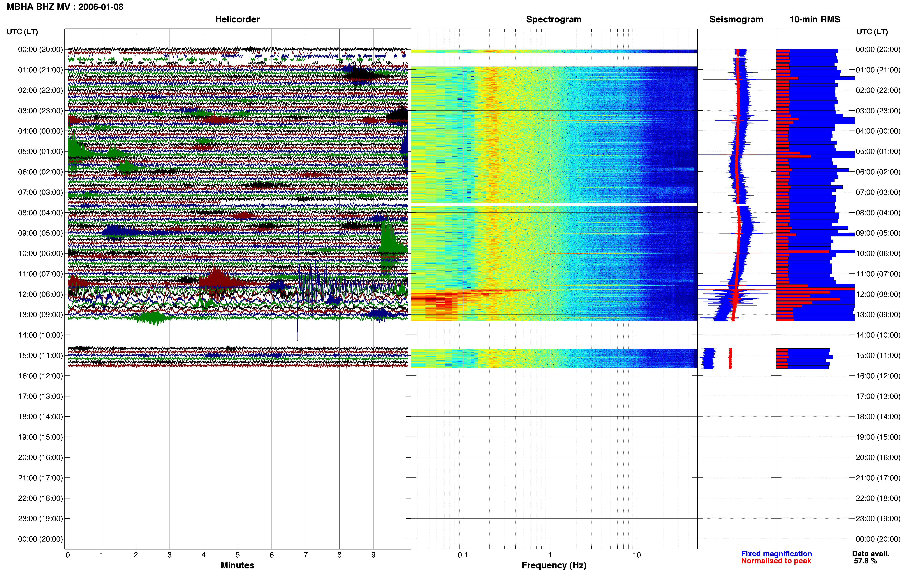
Task: Click the right '22:00 (18:00)' time label
Action: [878, 498]
